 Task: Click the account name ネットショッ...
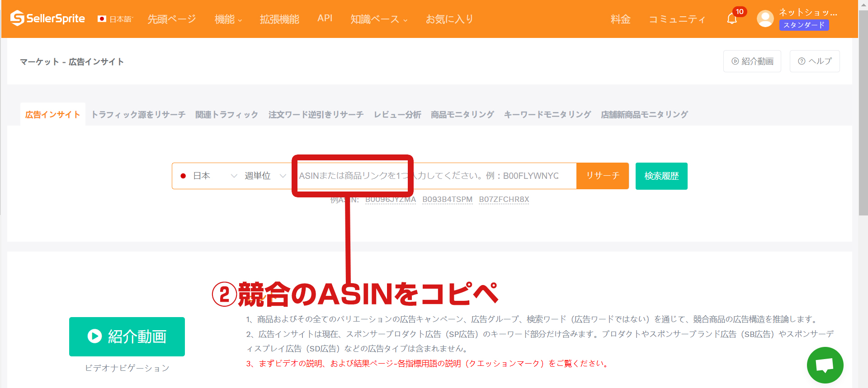click(808, 13)
